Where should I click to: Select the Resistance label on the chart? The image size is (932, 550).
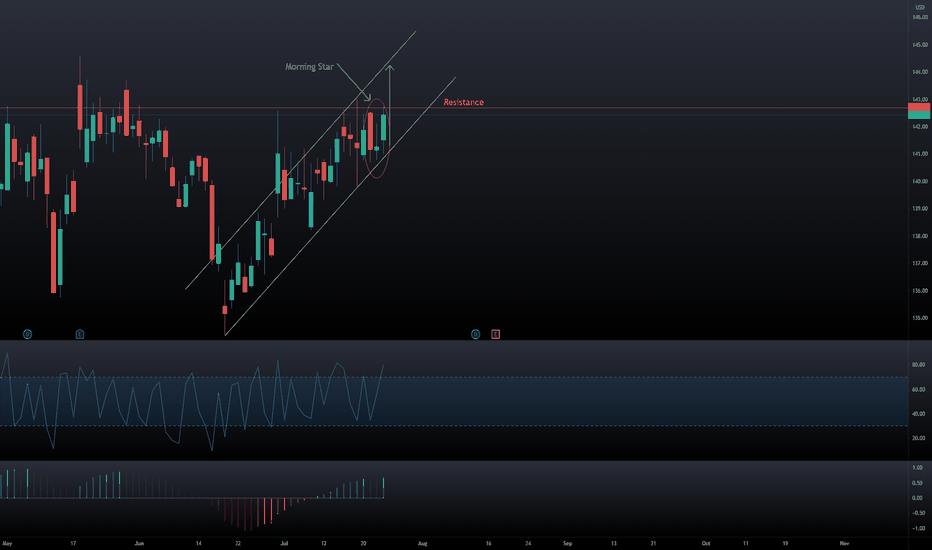point(464,102)
